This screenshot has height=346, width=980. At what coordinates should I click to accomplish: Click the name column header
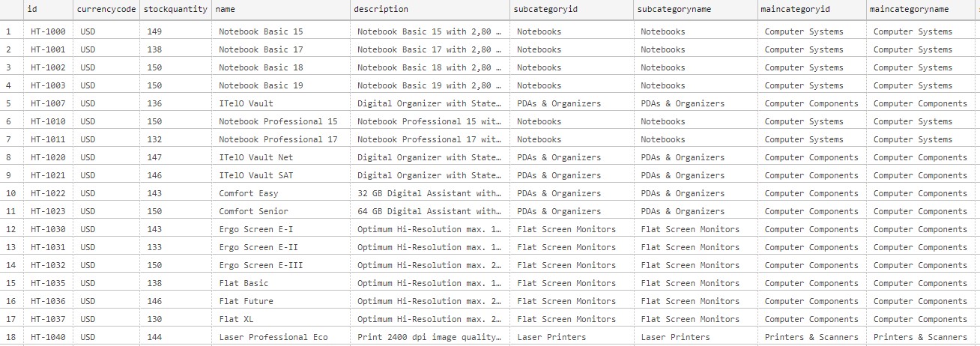[281, 10]
